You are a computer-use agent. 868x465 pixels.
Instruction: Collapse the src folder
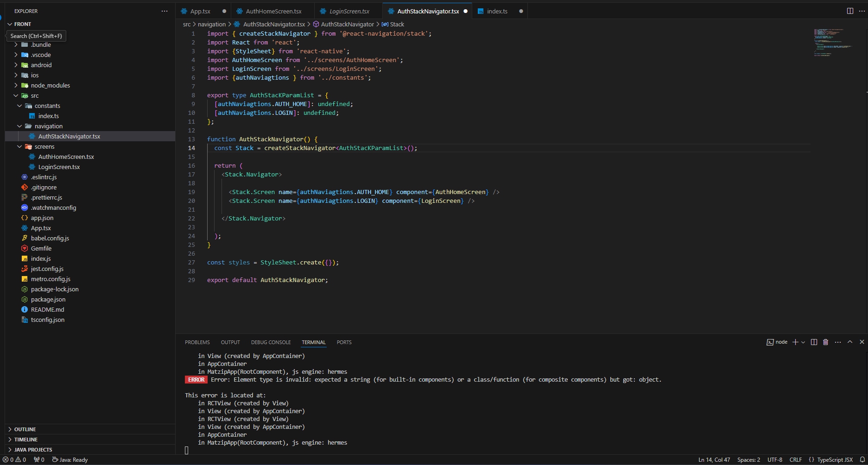(35, 95)
